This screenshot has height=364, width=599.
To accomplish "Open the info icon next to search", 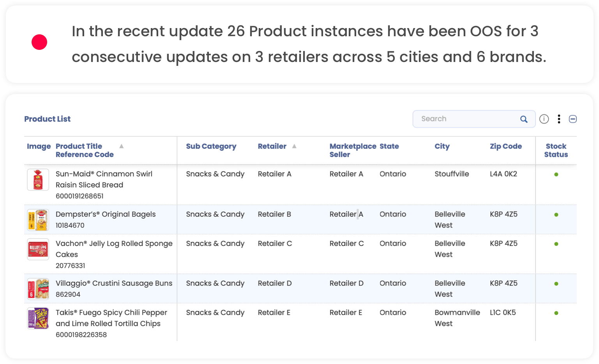I will coord(544,119).
